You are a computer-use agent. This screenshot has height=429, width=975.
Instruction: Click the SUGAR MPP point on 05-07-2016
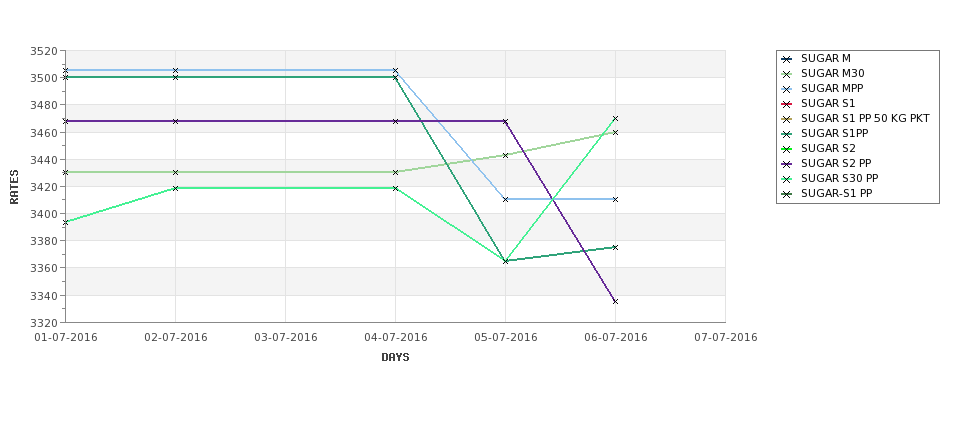pos(506,199)
